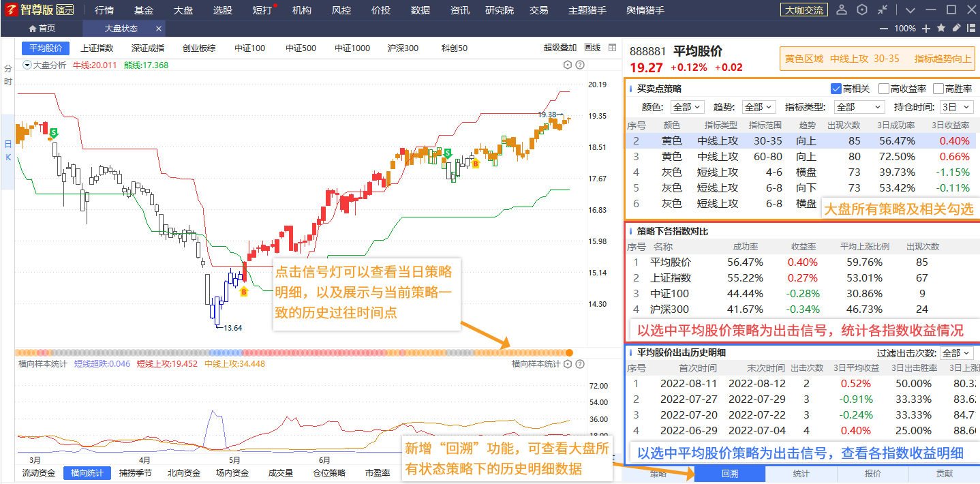Click the green S sell signal in late June

point(448,154)
